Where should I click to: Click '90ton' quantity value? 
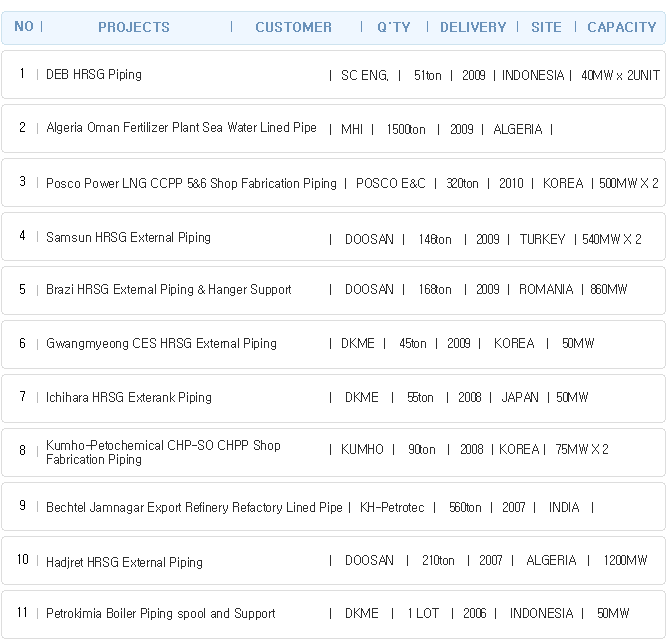pos(422,450)
